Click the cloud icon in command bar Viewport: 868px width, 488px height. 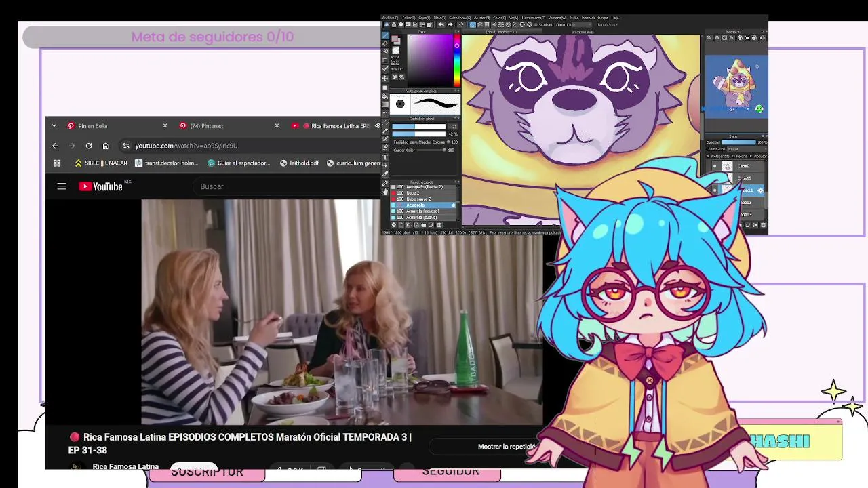401,24
